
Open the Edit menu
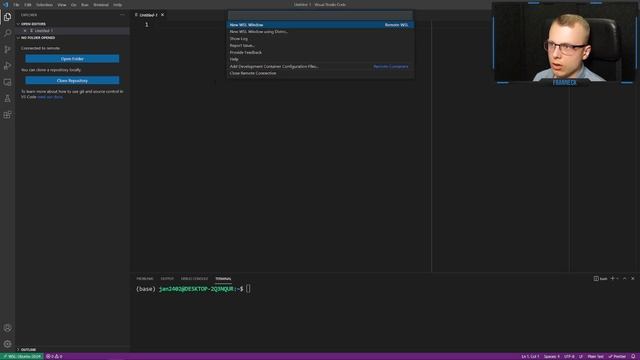28,5
